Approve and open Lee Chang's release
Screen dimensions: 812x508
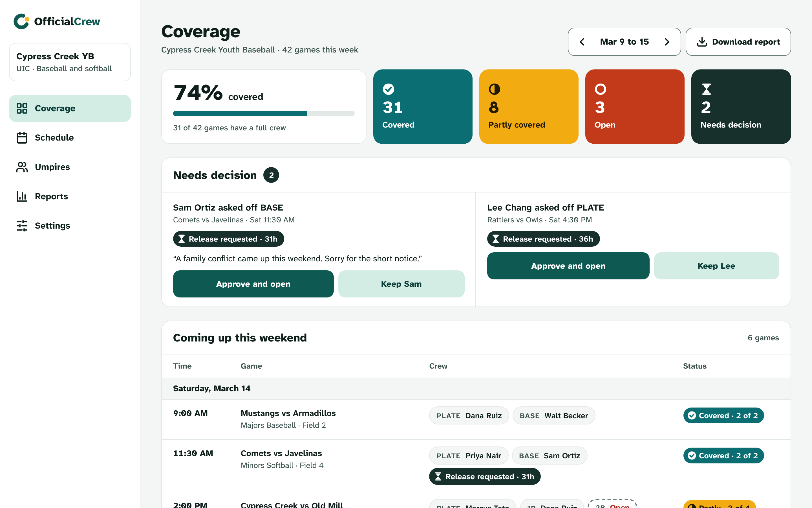coord(568,266)
